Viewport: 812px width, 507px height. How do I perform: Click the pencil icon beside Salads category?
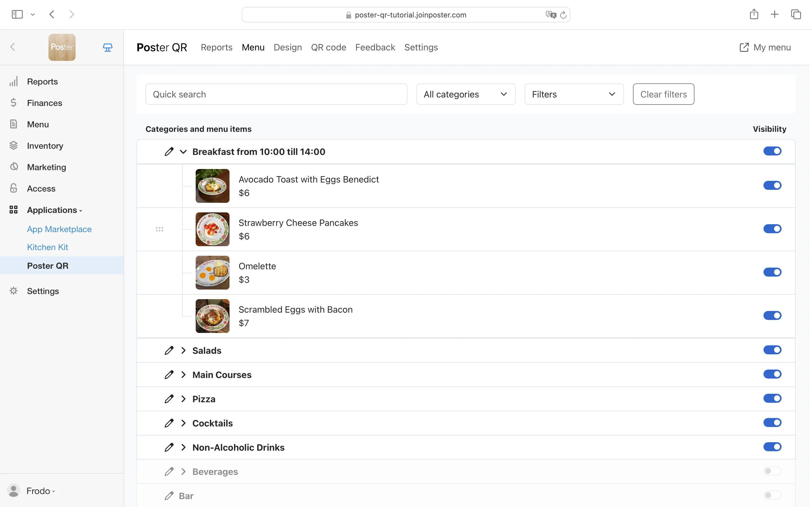tap(169, 350)
